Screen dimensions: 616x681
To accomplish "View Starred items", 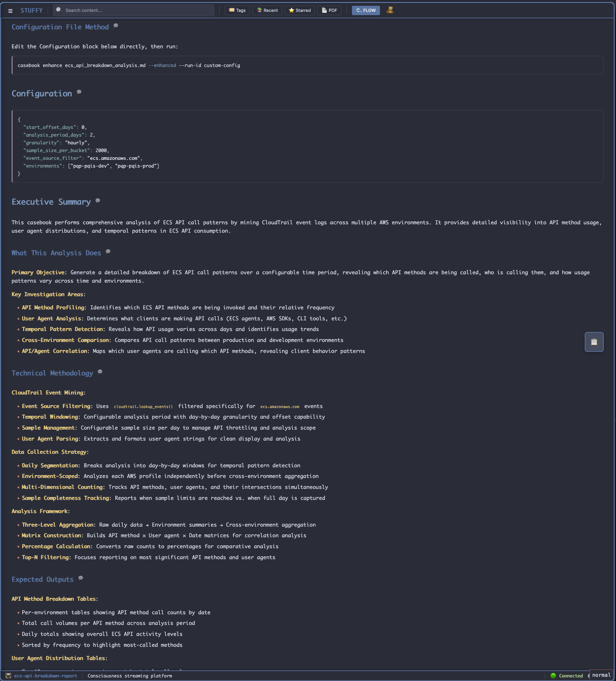I will [x=299, y=10].
